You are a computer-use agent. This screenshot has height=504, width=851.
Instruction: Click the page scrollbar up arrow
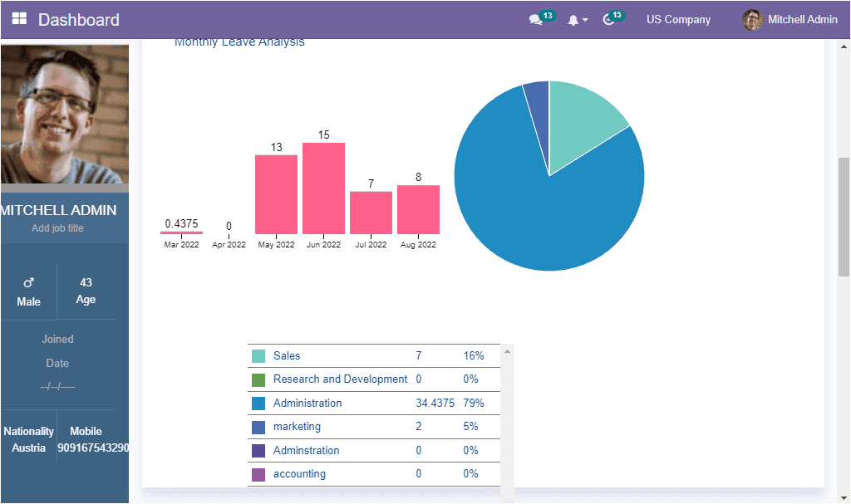coord(844,46)
